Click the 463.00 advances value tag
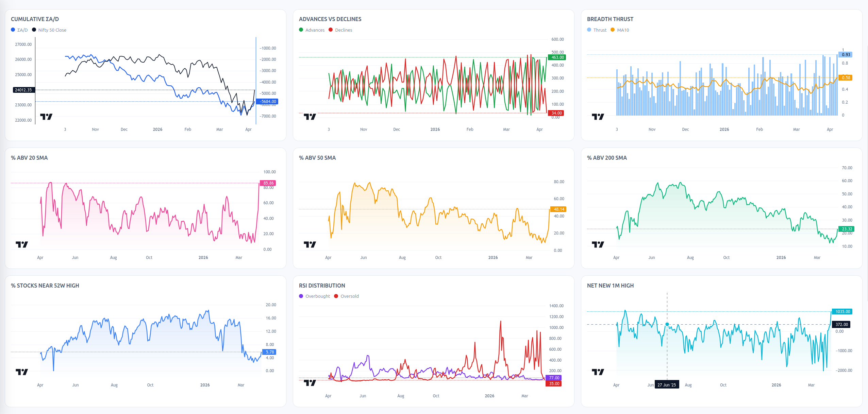The image size is (868, 414). tap(557, 57)
